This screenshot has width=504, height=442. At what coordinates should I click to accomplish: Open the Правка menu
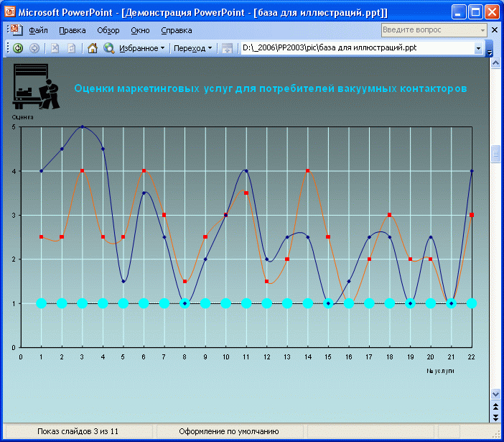tap(73, 30)
